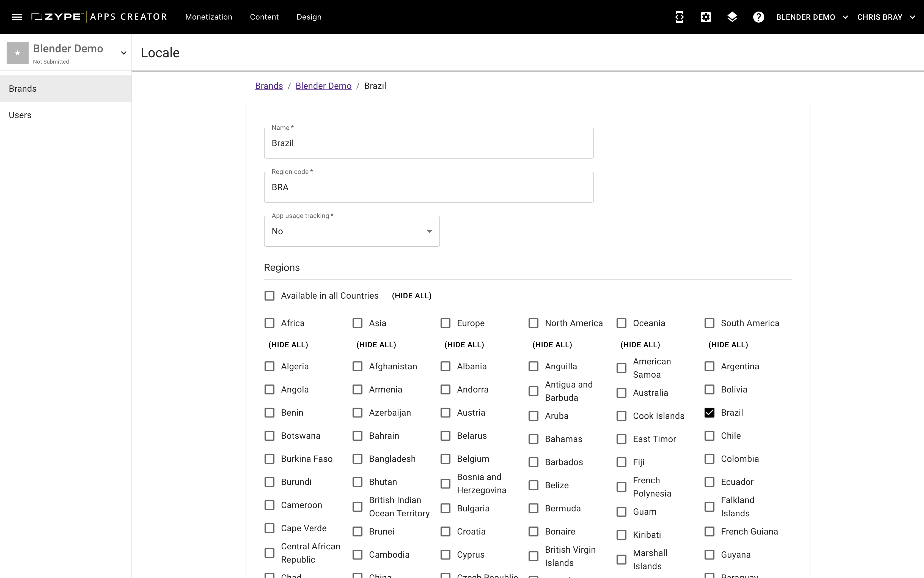The image size is (924, 578).
Task: Check the Bangladesh checkbox
Action: point(358,459)
